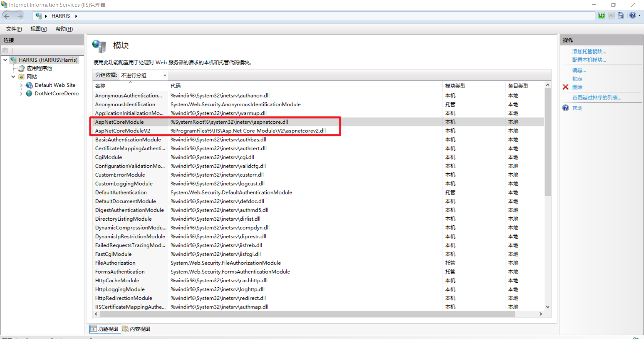The height and width of the screenshot is (339, 644).
Task: Select the DefaultDocumentModule row
Action: 318,201
